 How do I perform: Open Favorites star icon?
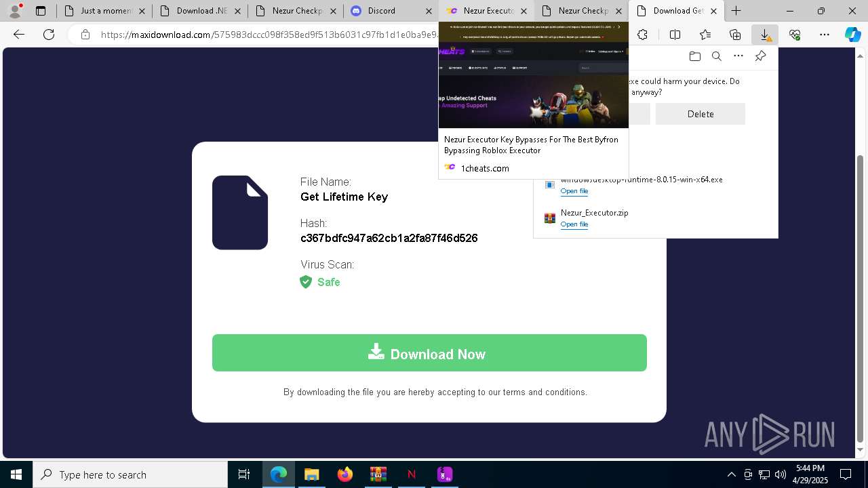coord(705,35)
